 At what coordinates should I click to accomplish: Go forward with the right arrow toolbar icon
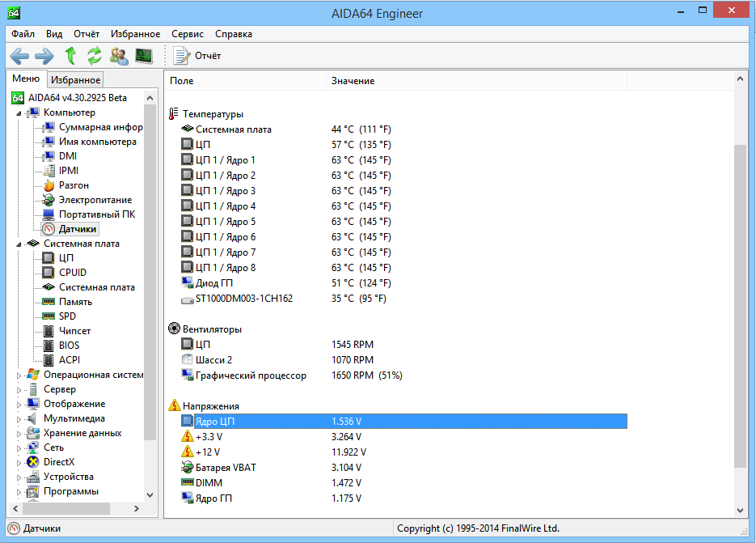tap(44, 56)
